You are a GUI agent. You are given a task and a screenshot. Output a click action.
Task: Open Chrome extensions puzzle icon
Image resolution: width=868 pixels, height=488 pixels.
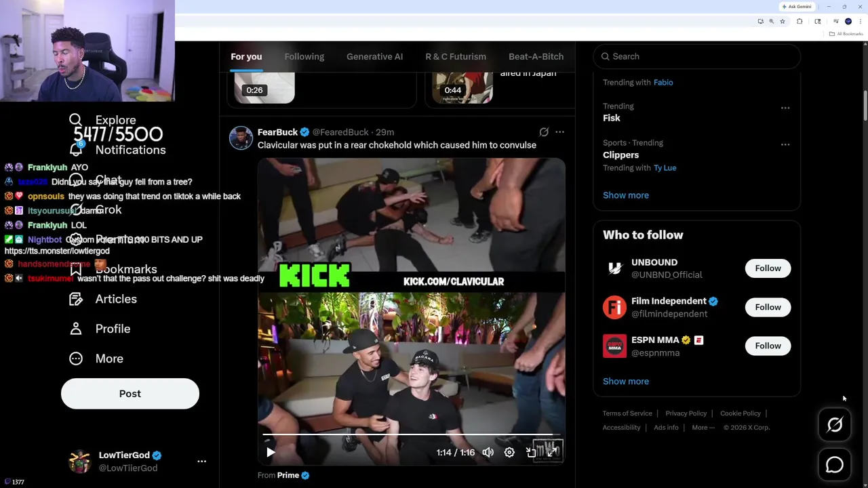click(x=800, y=21)
